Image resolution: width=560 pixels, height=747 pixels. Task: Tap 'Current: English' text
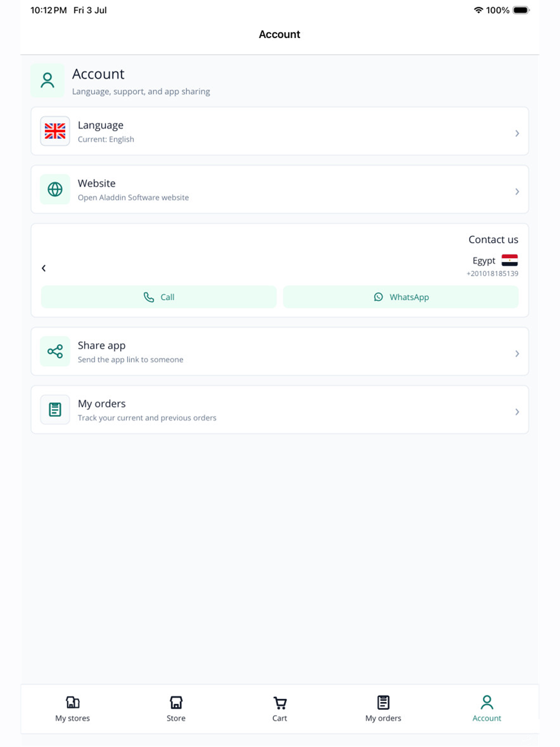[106, 139]
